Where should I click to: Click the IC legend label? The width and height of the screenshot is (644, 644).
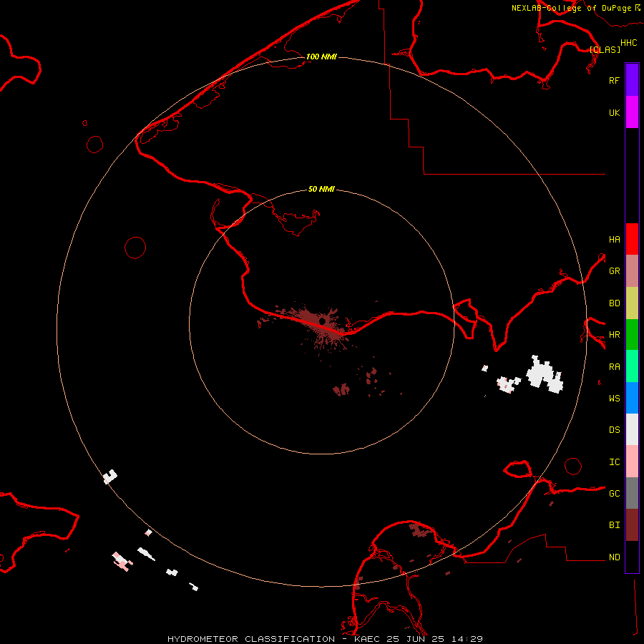pyautogui.click(x=614, y=462)
